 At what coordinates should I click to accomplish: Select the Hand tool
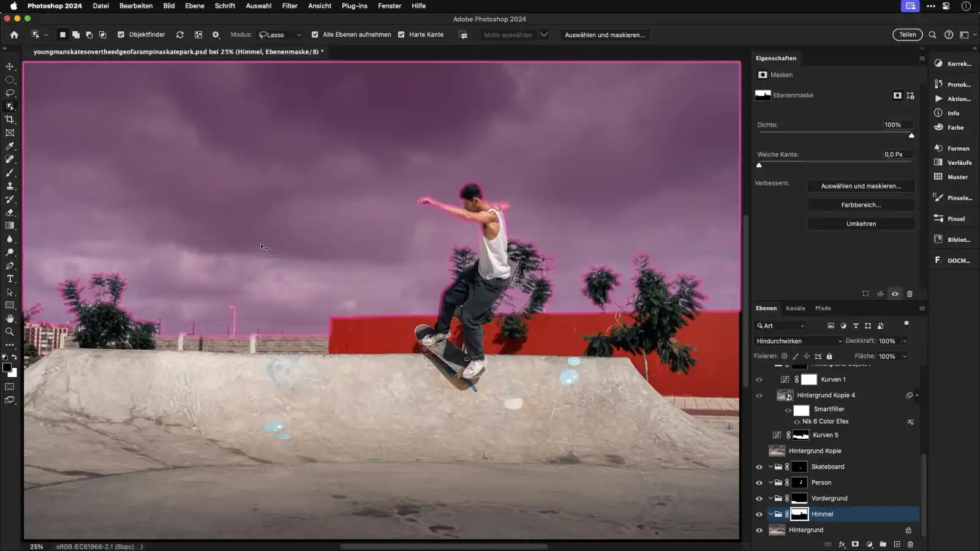coord(10,318)
